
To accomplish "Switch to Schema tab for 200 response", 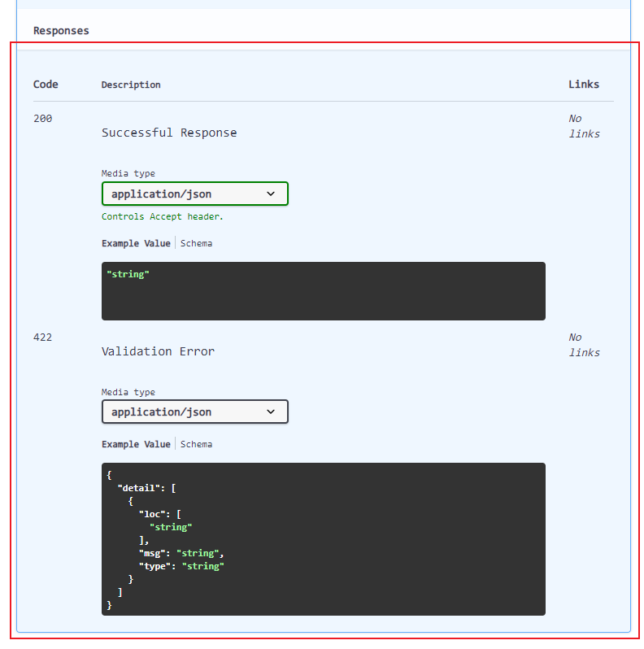I will (x=196, y=243).
